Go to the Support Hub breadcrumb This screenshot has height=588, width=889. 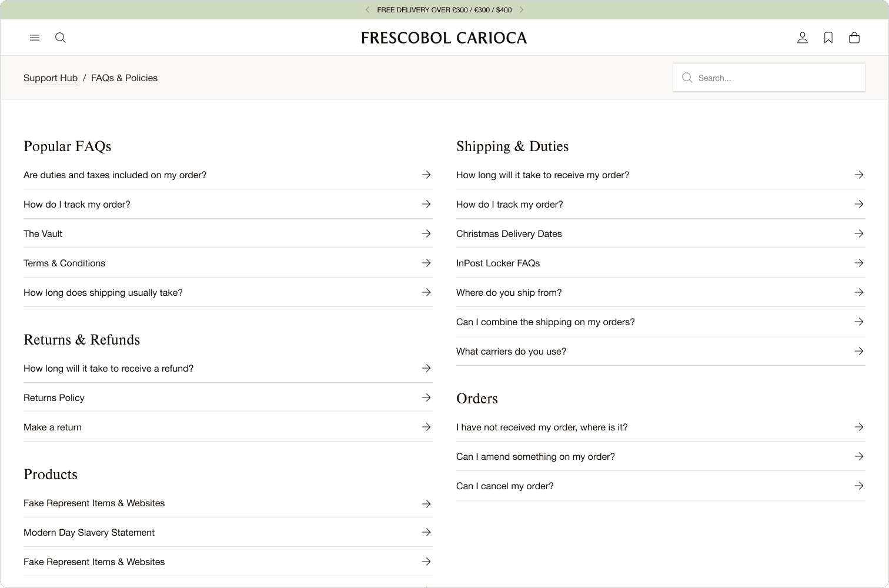(51, 78)
